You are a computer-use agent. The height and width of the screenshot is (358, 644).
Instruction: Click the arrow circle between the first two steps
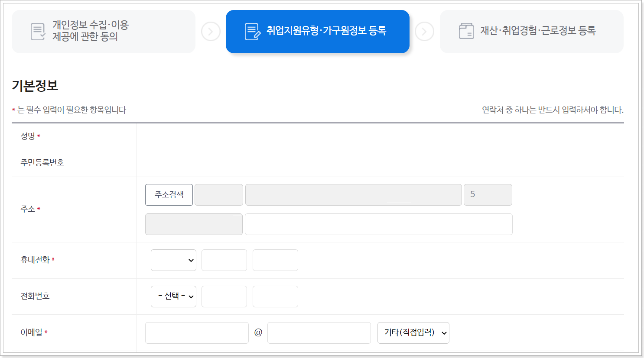(x=211, y=31)
